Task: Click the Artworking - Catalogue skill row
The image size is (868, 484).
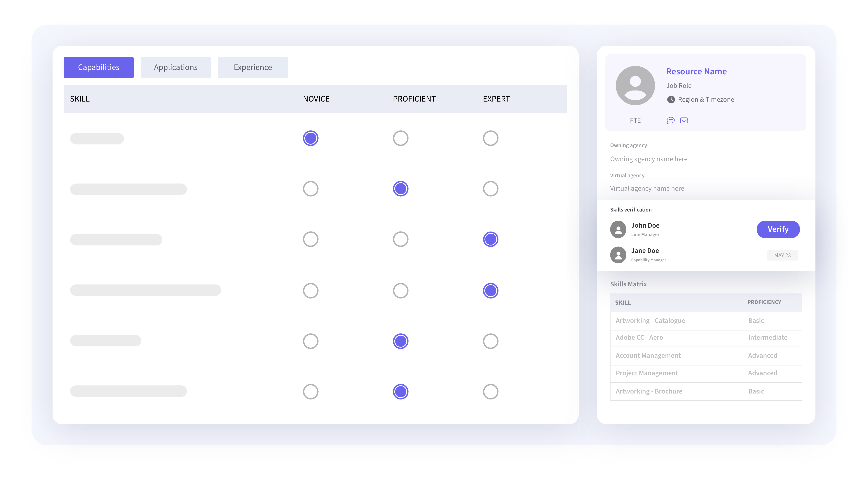Action: (650, 321)
